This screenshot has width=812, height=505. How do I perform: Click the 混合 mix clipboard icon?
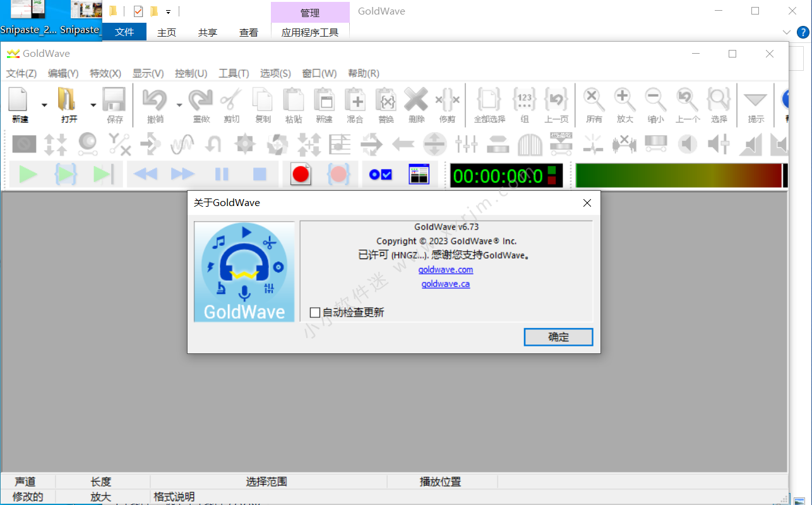(355, 100)
